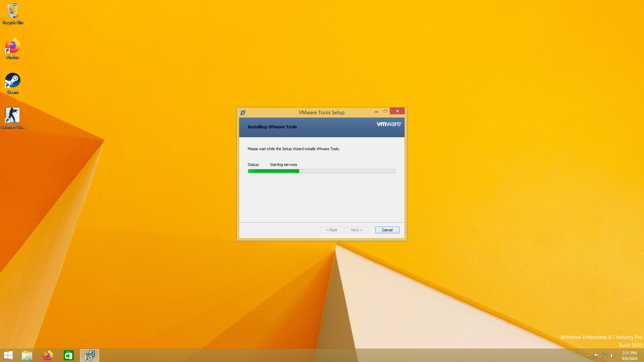Click the VMware Tools Setup title bar icon
Screen dimensions: 644x362
point(243,112)
